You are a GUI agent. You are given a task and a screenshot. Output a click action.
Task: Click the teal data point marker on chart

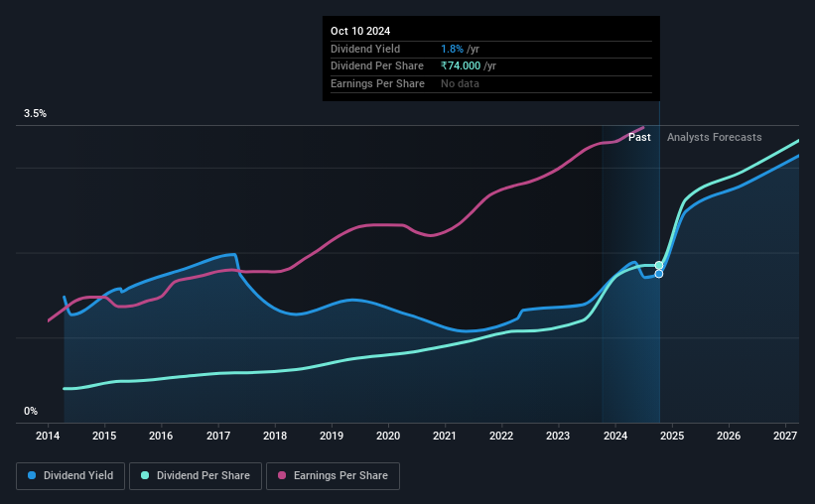click(659, 266)
